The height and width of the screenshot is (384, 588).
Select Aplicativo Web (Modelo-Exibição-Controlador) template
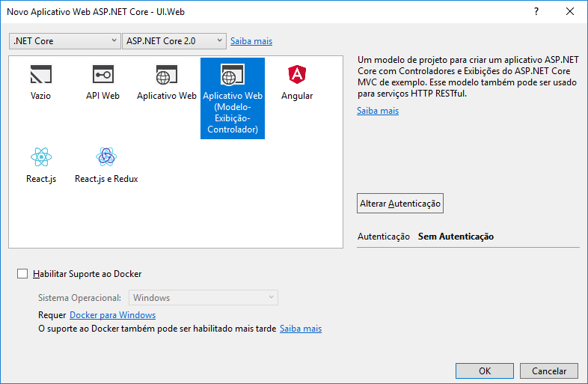(233, 98)
